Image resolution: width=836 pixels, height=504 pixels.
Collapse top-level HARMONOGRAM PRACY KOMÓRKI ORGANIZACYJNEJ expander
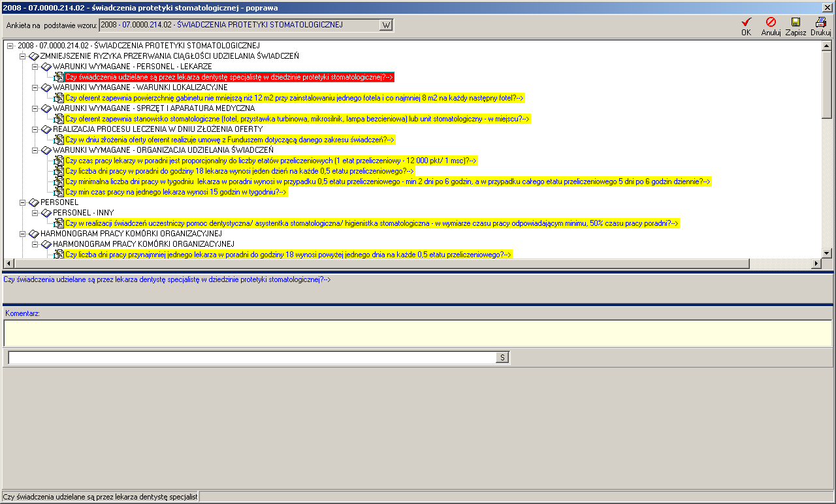23,234
